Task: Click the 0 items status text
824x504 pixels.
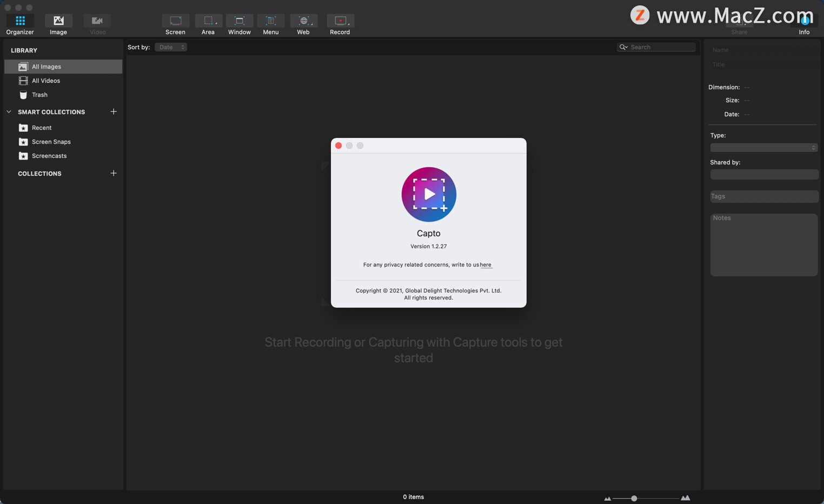Action: coord(414,497)
